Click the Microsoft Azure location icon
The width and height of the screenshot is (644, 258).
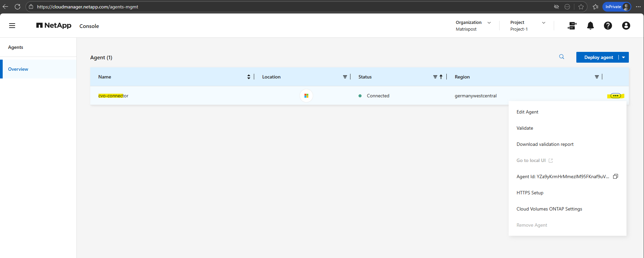[306, 96]
